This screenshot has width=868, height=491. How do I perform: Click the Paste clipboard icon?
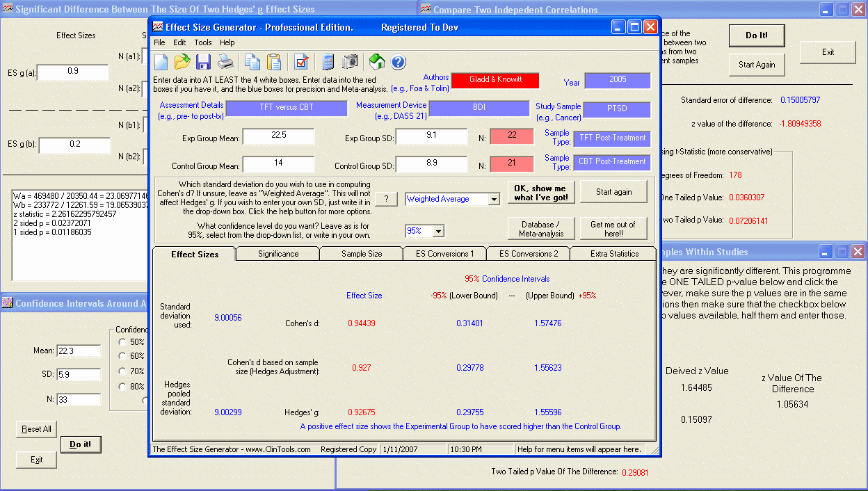(274, 62)
